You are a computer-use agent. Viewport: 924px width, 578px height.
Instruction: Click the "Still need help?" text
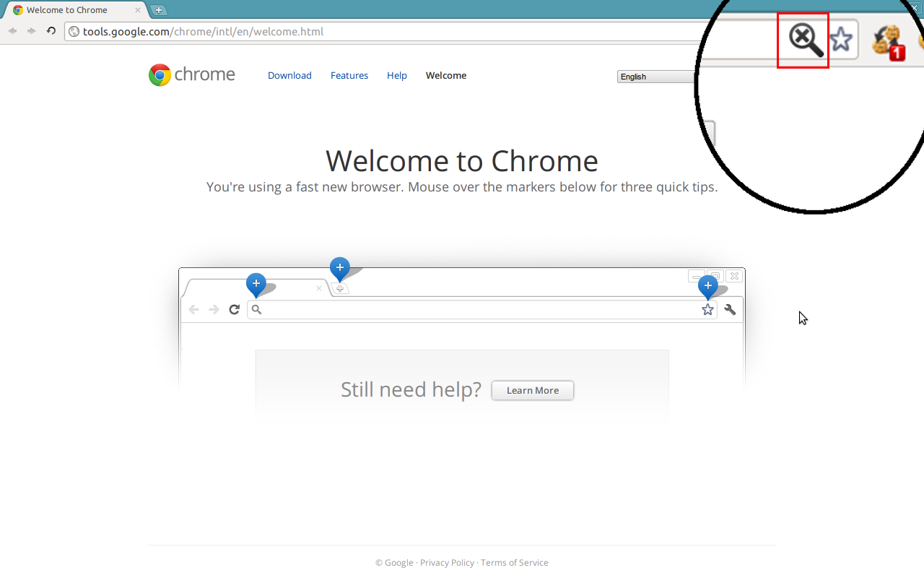click(x=411, y=389)
